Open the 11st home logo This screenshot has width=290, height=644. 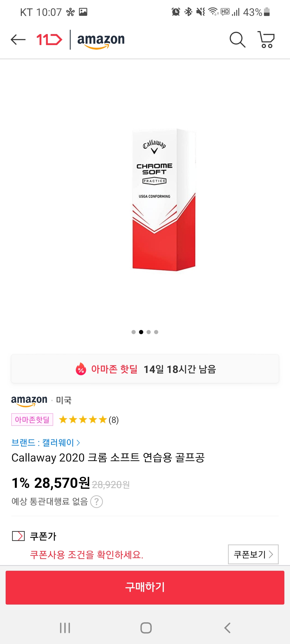pos(49,40)
